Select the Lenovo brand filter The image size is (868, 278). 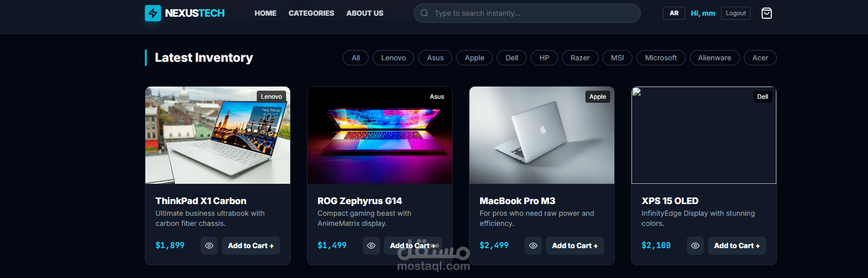pyautogui.click(x=393, y=58)
